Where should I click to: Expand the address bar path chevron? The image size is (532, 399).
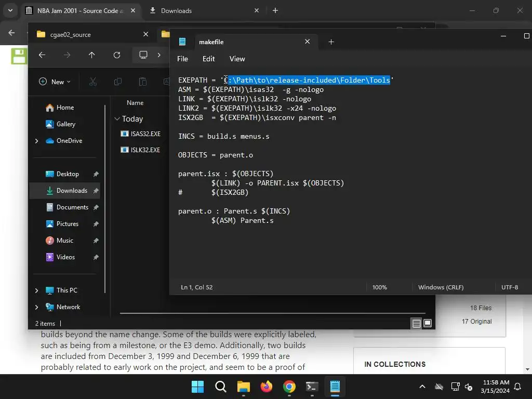[x=159, y=55]
